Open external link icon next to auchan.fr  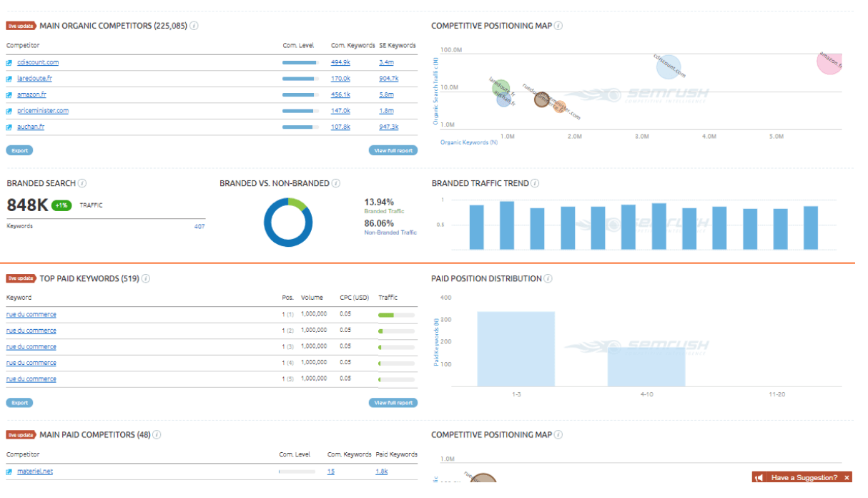(x=10, y=127)
